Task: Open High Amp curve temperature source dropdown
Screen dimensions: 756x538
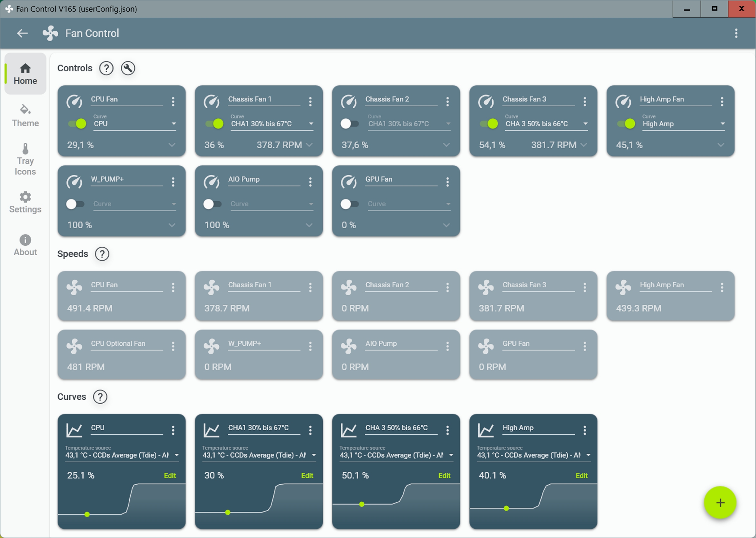Action: point(534,454)
